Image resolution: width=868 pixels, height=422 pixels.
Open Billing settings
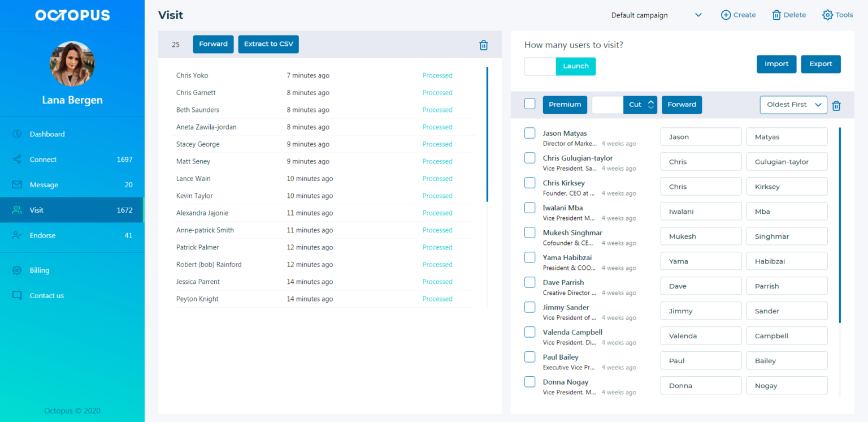16,270
